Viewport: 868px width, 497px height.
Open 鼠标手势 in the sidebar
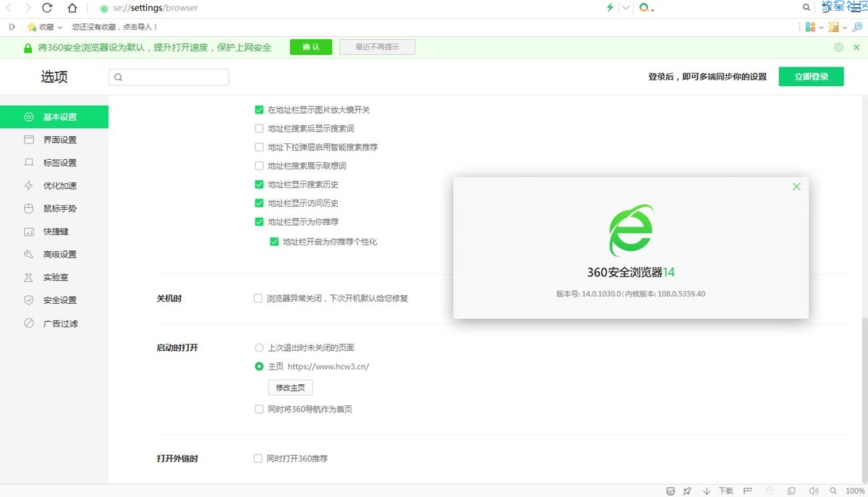coord(54,208)
